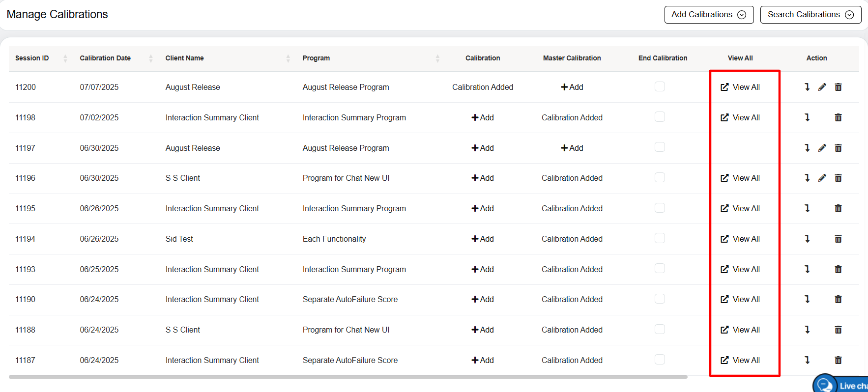Add calibration for session 11197

coord(483,148)
